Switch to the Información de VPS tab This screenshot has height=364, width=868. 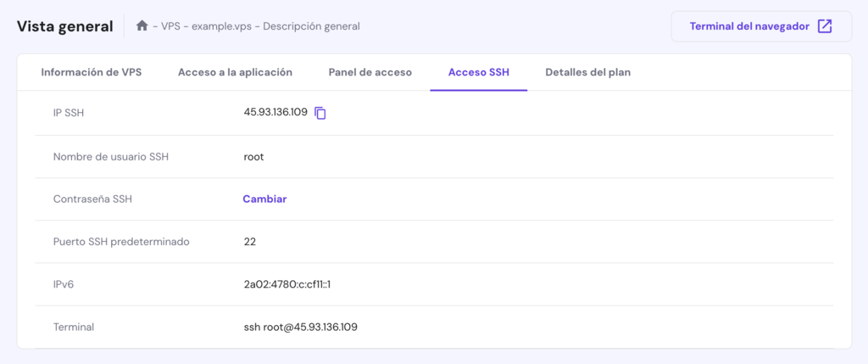[92, 72]
